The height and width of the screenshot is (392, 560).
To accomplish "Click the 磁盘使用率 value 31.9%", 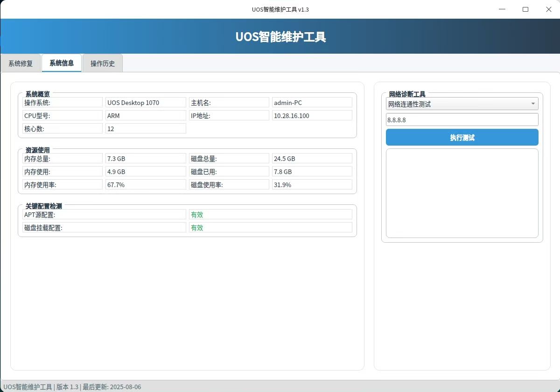I will 312,185.
